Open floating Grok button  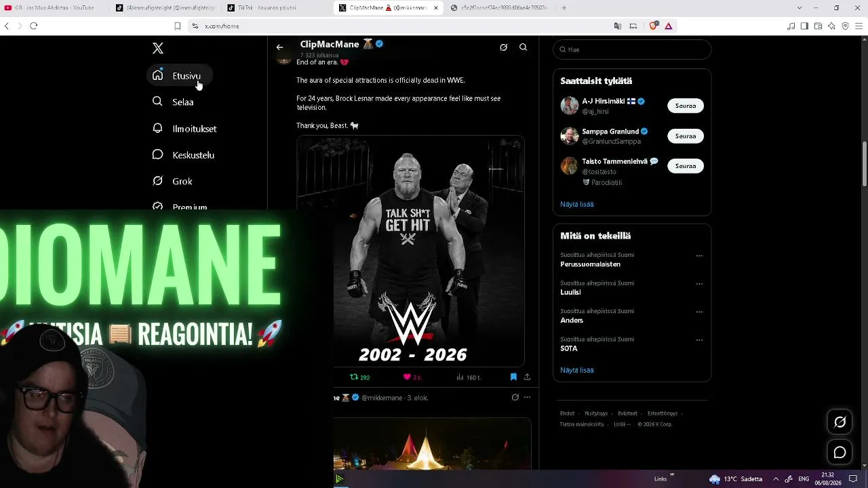[840, 422]
